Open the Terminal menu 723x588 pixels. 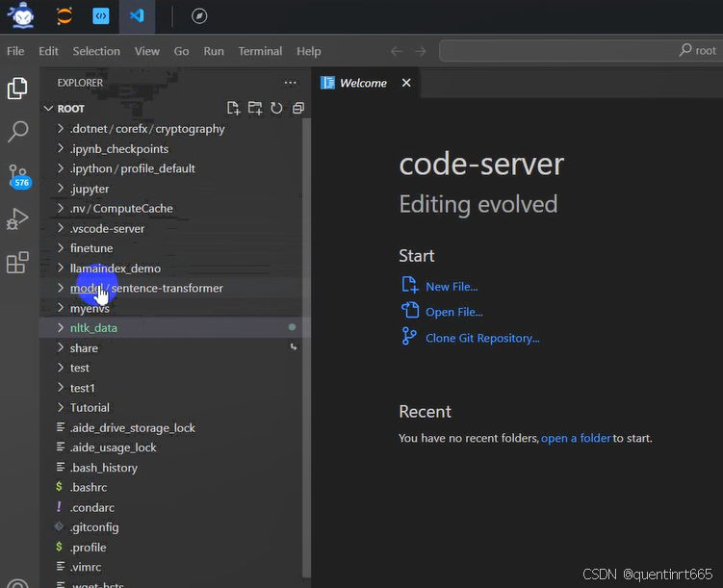pyautogui.click(x=260, y=51)
